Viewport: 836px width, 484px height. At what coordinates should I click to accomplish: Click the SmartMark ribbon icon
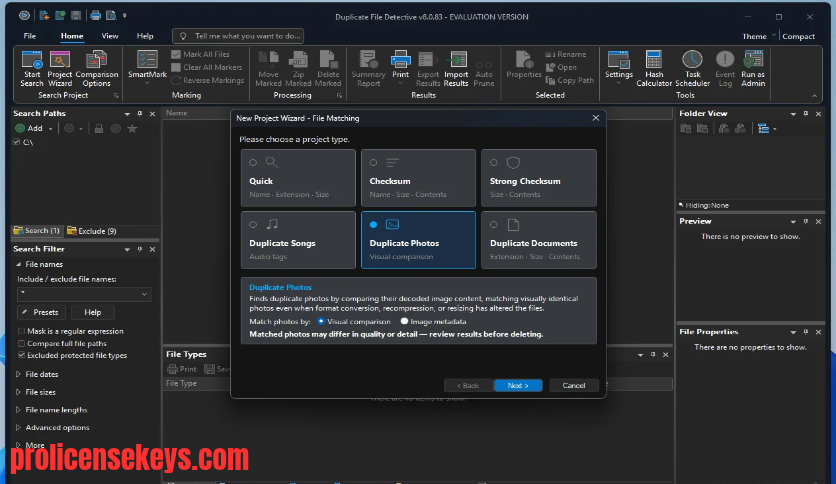pos(147,67)
